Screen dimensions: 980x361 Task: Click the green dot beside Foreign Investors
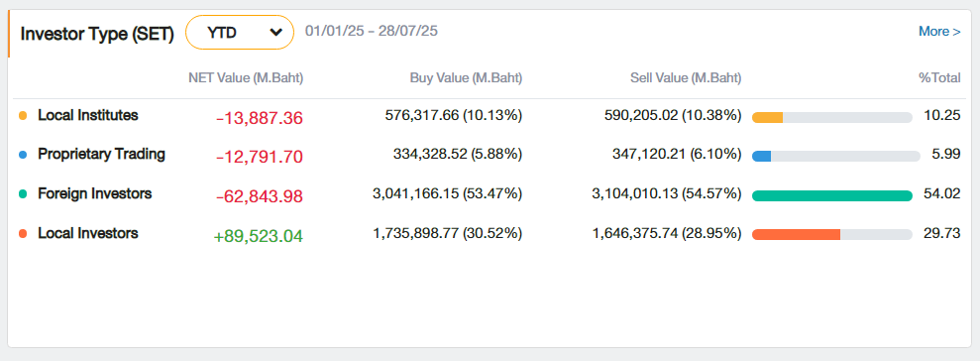coord(23,194)
